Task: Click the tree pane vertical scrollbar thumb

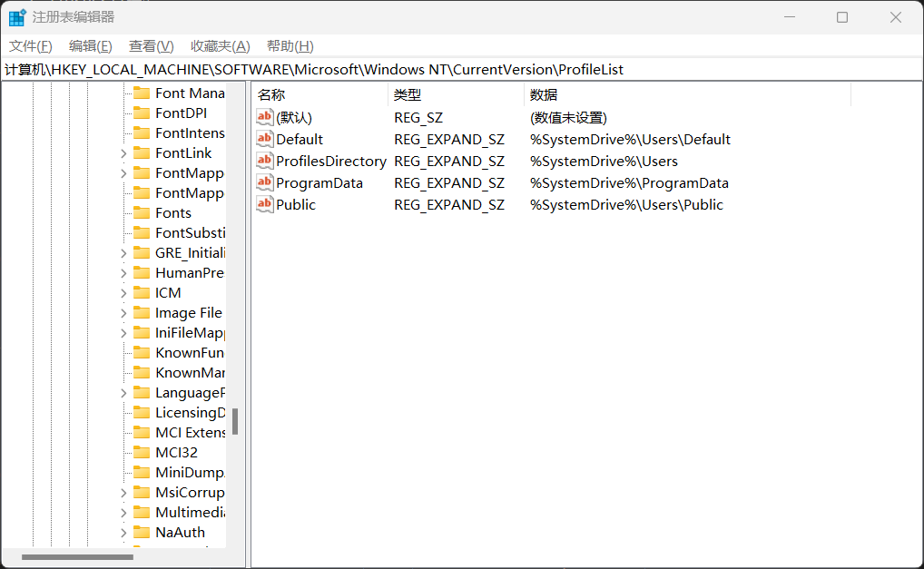Action: click(235, 421)
